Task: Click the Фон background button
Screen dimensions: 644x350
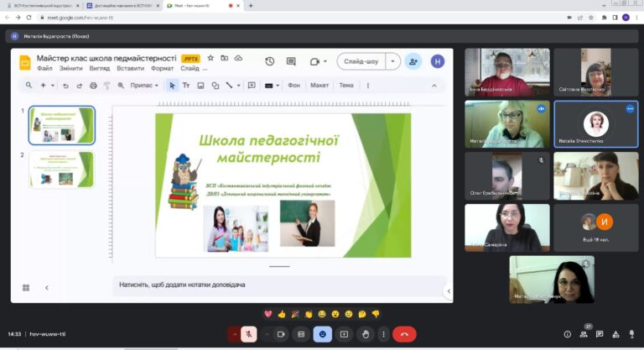Action: click(x=294, y=86)
